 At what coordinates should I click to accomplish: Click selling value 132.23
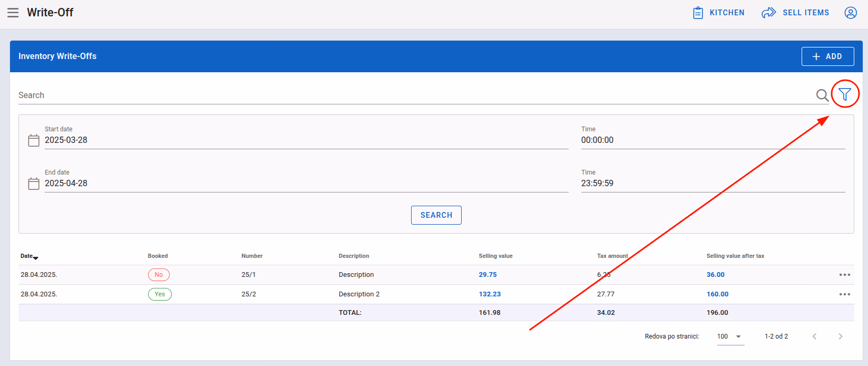pyautogui.click(x=490, y=294)
